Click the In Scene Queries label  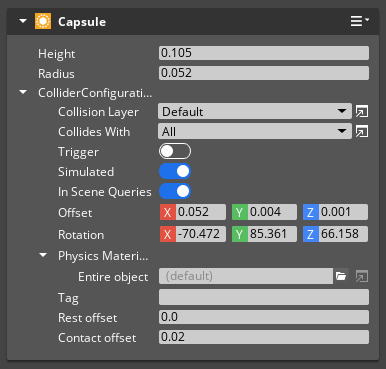(105, 192)
